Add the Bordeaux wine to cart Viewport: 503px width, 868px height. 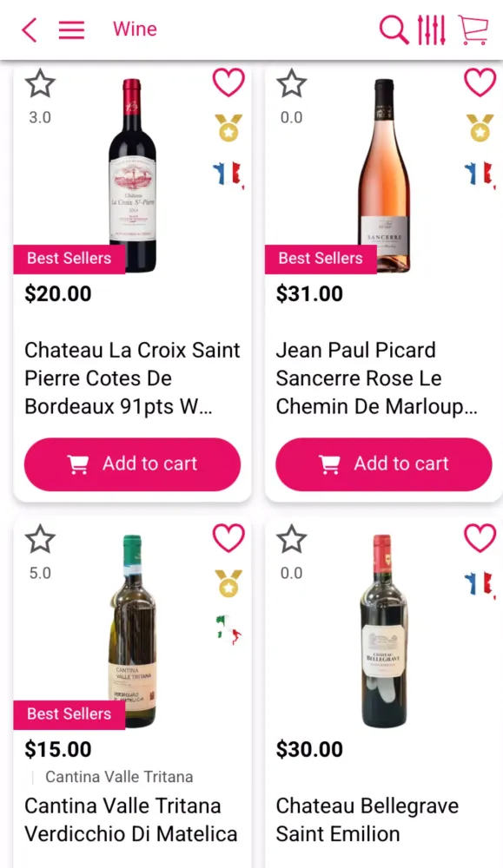[132, 464]
